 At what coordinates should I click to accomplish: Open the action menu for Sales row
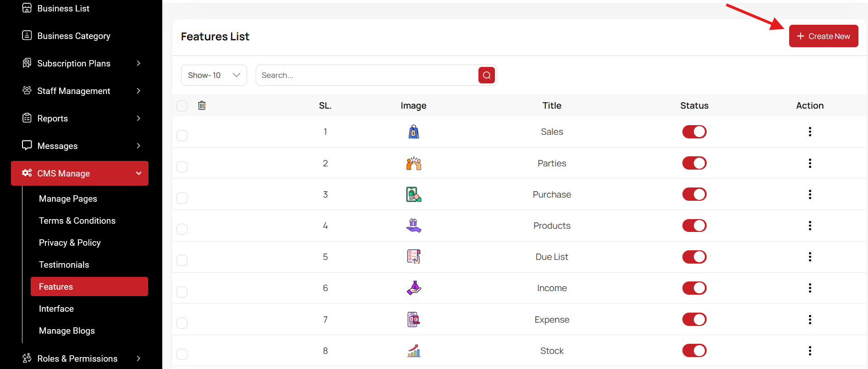(809, 132)
